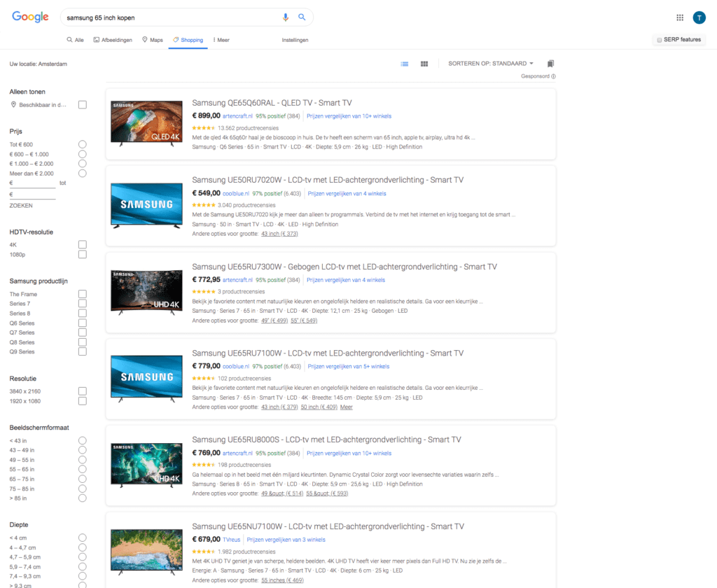Select price Meer dan € 2.000

click(83, 174)
